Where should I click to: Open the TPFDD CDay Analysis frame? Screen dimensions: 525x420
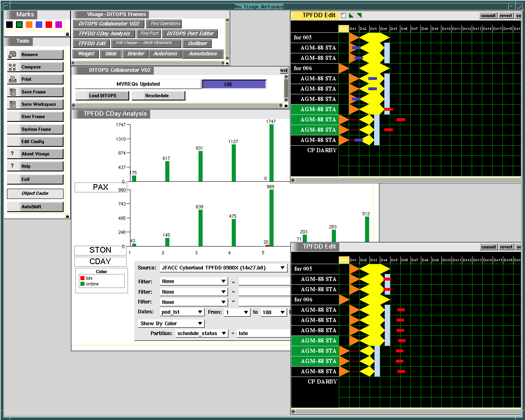(104, 34)
